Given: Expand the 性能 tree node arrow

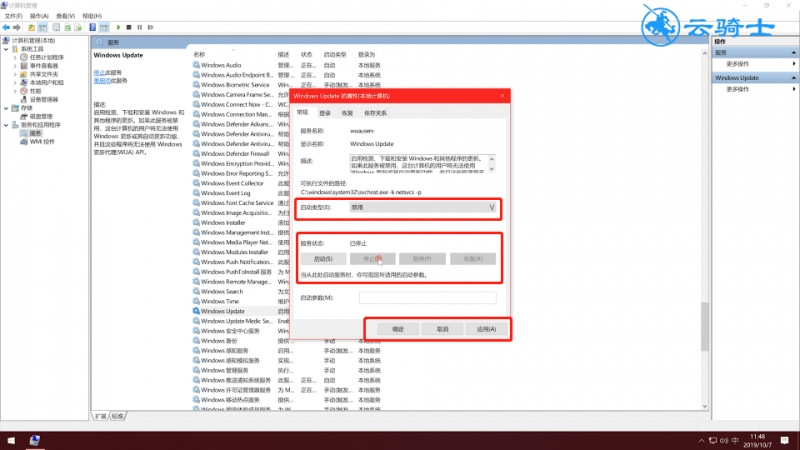Looking at the screenshot, I should [15, 91].
